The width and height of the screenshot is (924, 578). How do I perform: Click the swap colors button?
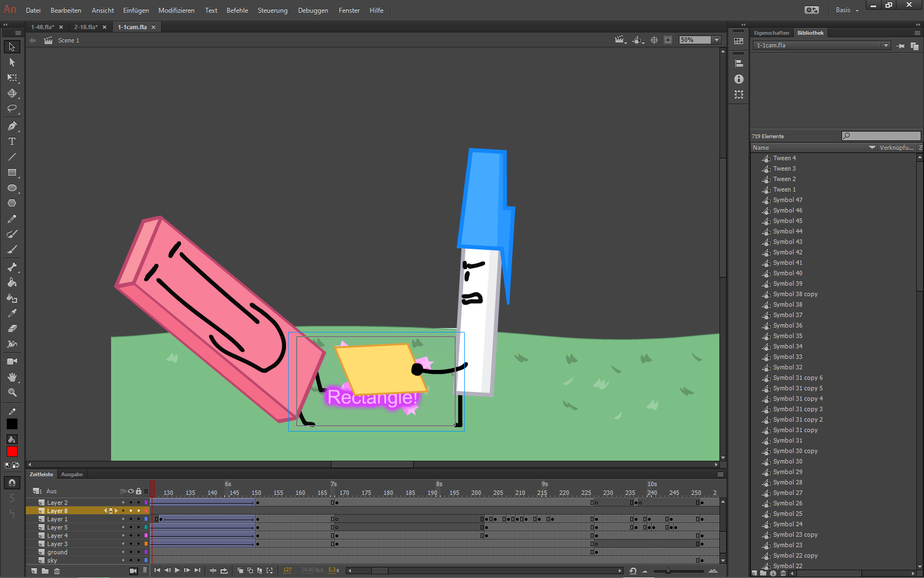[16, 465]
